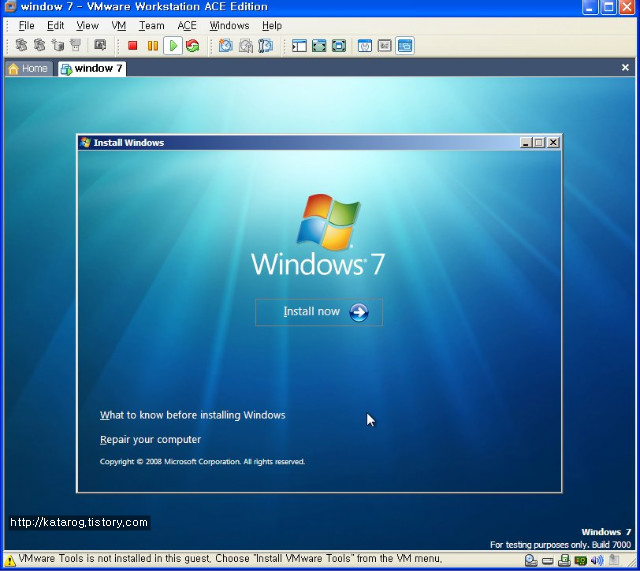The image size is (640, 571).
Task: Toggle the sidebar view icon
Action: 299,46
